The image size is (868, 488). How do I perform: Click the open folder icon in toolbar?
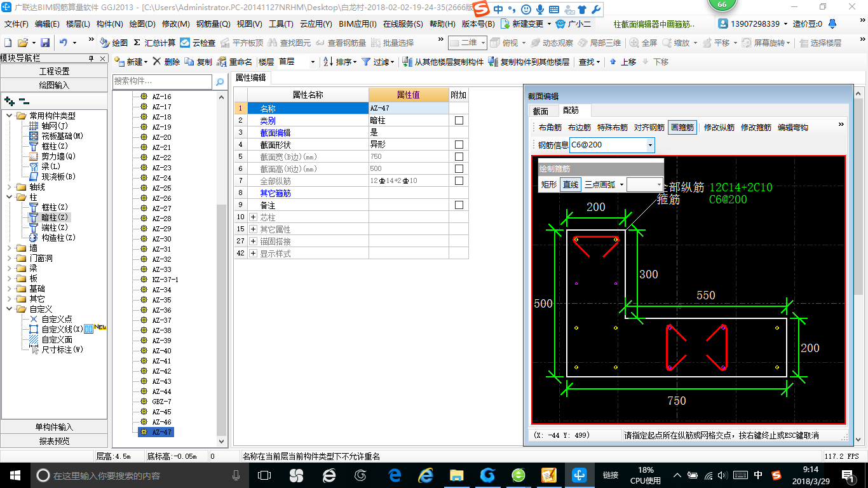(x=22, y=43)
